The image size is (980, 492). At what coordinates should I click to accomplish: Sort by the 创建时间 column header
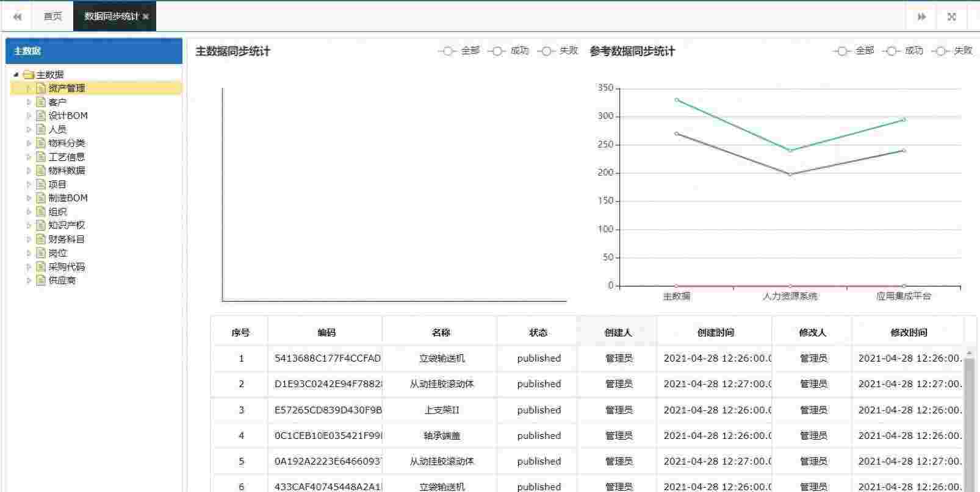[715, 332]
